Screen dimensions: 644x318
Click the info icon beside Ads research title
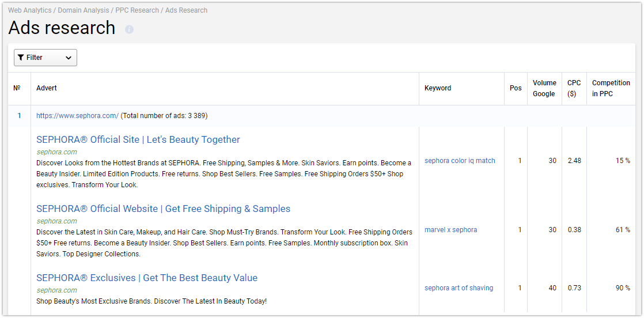pyautogui.click(x=130, y=29)
